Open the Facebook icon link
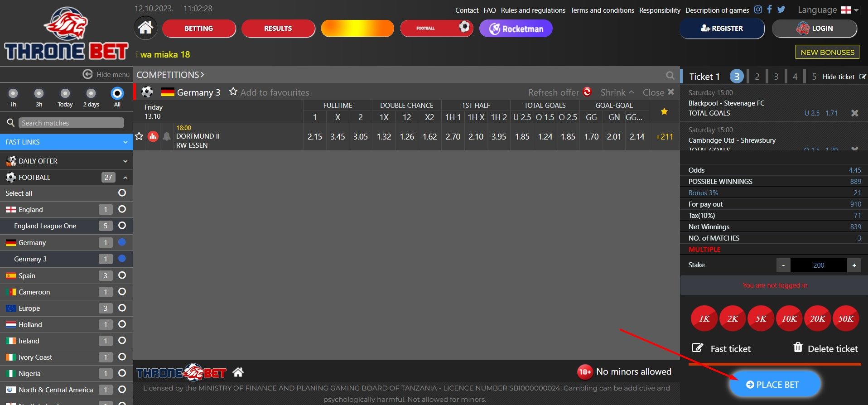The image size is (868, 405). coord(769,10)
